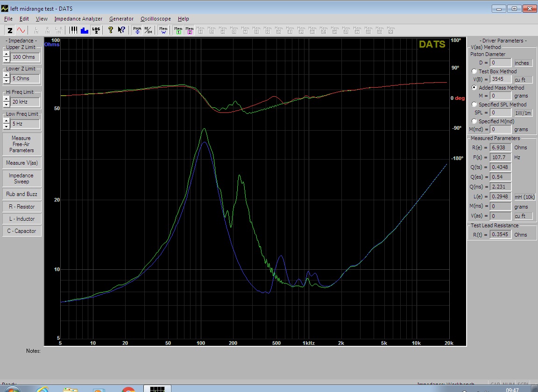Open the Edit menu

point(24,19)
